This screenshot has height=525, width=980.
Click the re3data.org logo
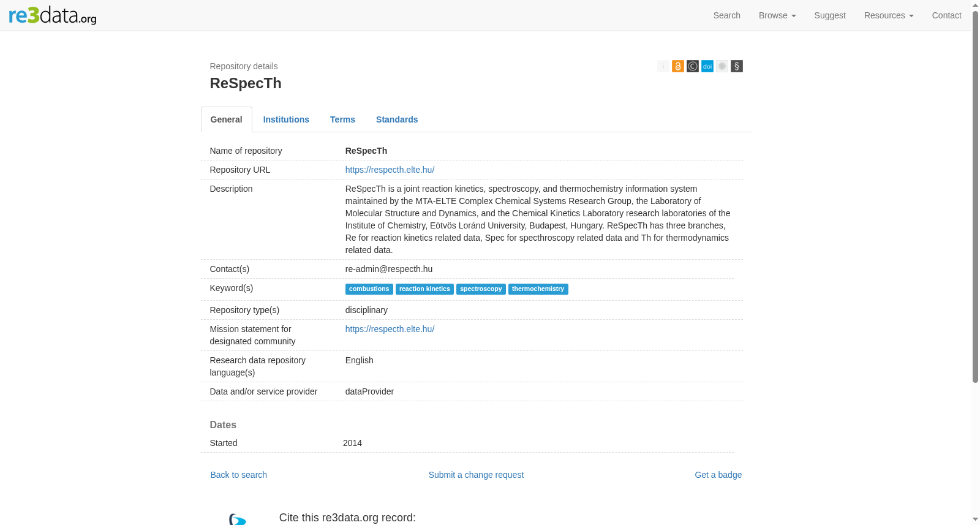tap(53, 15)
